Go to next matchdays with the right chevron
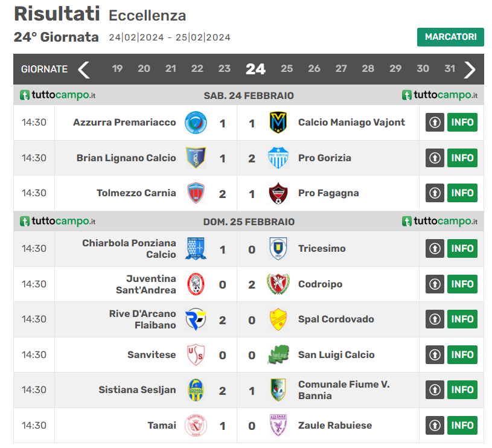 (x=470, y=69)
